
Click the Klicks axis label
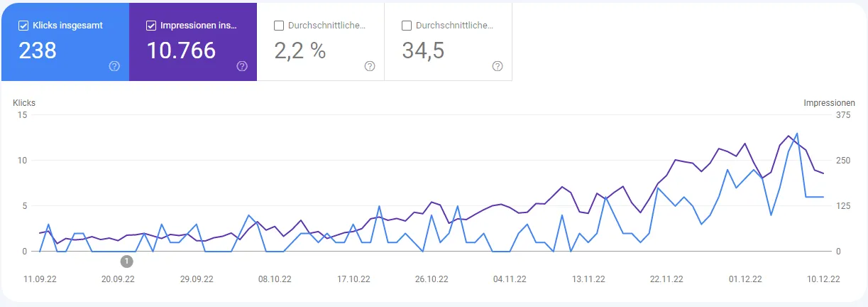[x=24, y=103]
